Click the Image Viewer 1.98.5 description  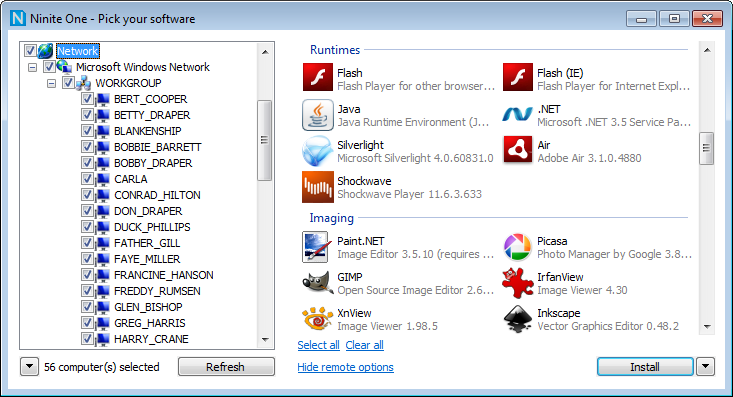point(388,326)
